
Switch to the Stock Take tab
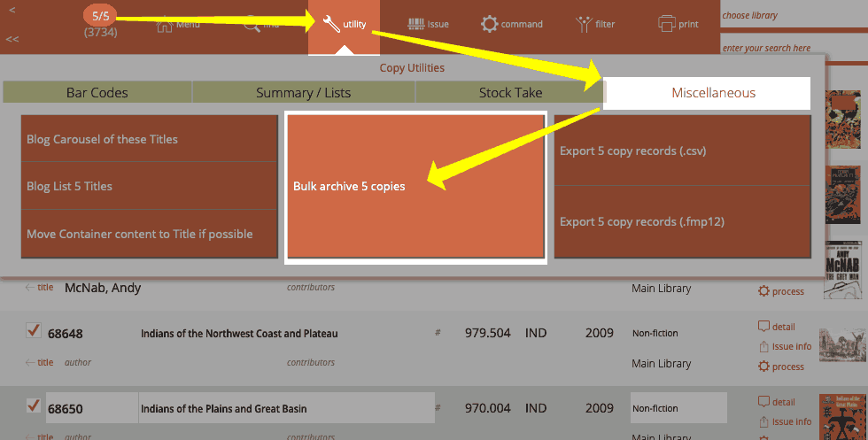click(x=510, y=92)
